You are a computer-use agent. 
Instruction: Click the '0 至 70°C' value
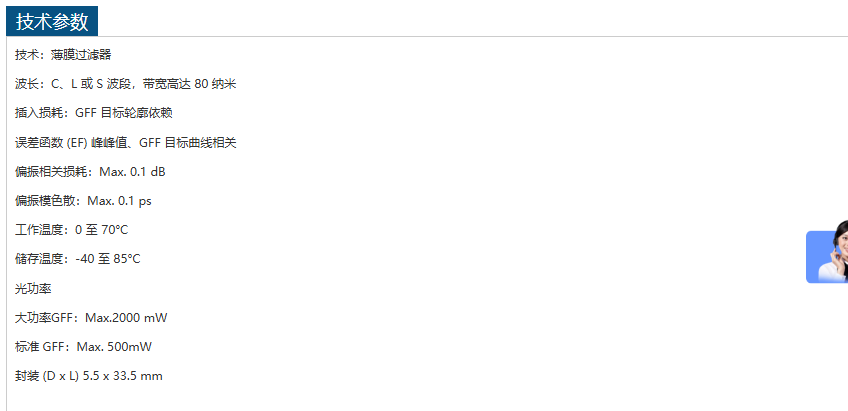[x=102, y=230]
